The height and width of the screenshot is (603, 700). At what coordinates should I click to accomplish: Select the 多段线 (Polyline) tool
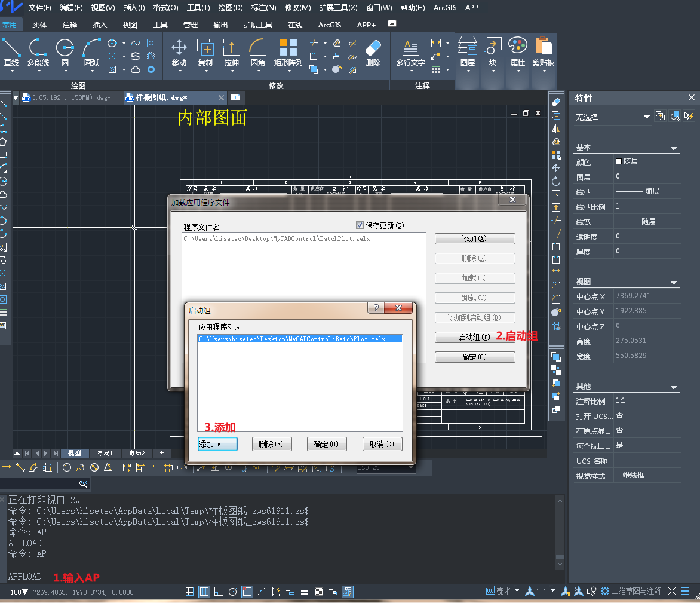38,50
